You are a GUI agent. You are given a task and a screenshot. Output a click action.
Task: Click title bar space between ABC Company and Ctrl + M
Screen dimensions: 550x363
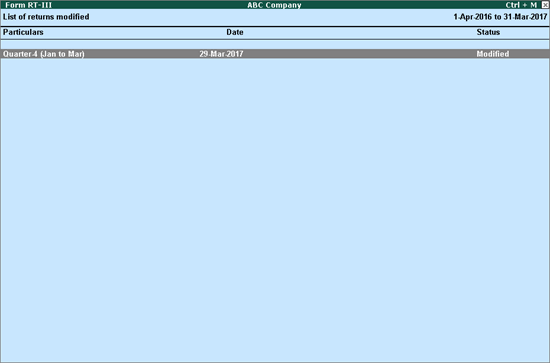(x=403, y=5)
